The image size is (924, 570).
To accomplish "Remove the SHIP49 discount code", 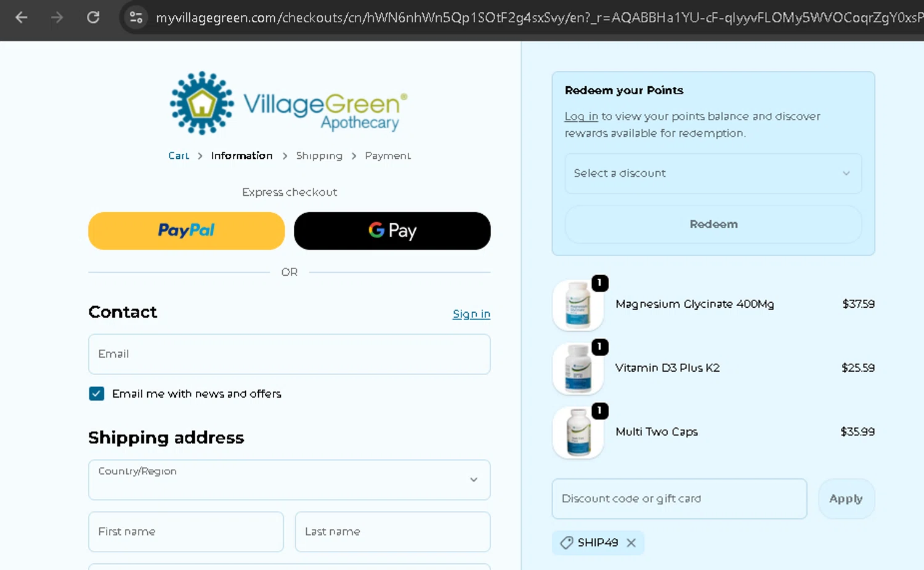I will point(631,543).
